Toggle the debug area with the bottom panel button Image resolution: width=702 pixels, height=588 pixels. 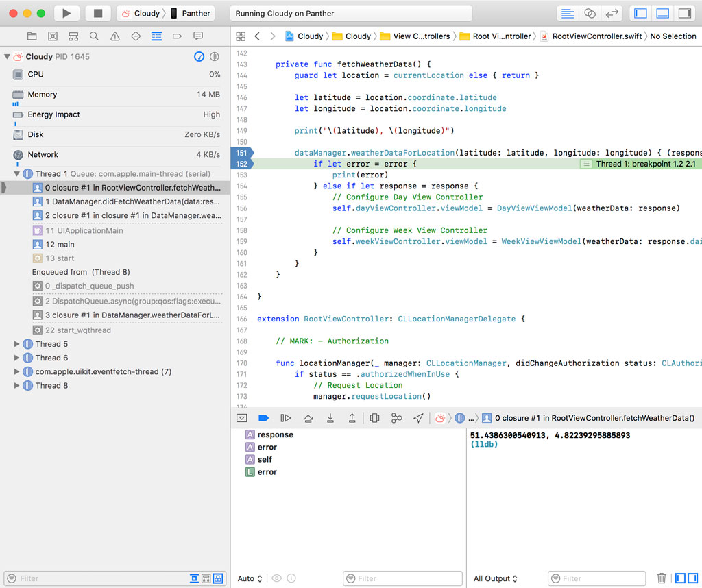point(662,12)
